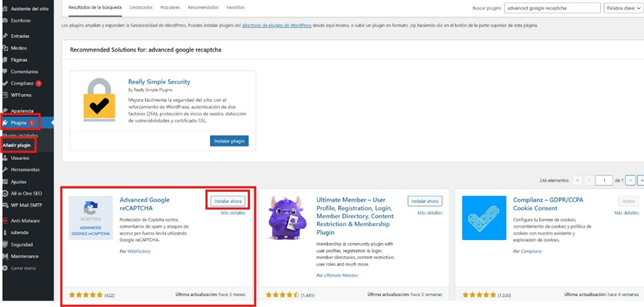Open the Ultimate Member plugin title link
Image resolution: width=644 pixels, height=307 pixels.
355,216
